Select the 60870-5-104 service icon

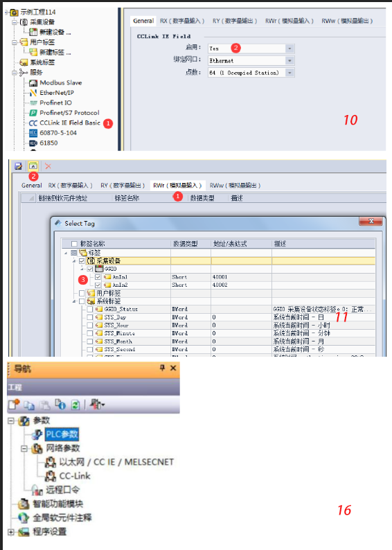tap(33, 133)
